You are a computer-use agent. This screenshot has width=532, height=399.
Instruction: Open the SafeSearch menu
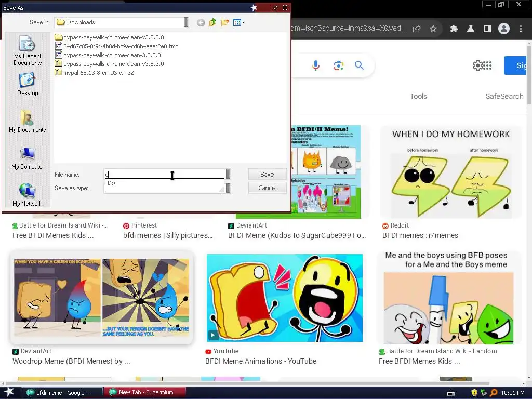click(504, 96)
